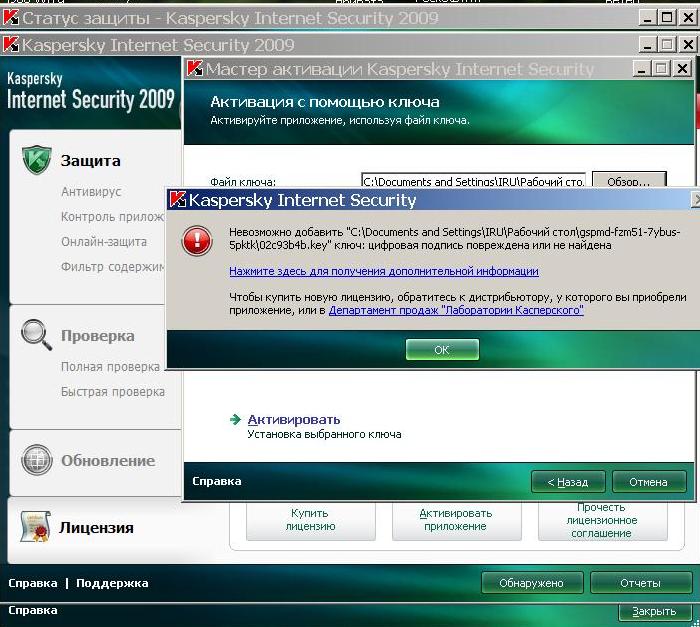The width and height of the screenshot is (700, 627).
Task: Click the magnifying glass Scan icon
Action: tap(36, 334)
